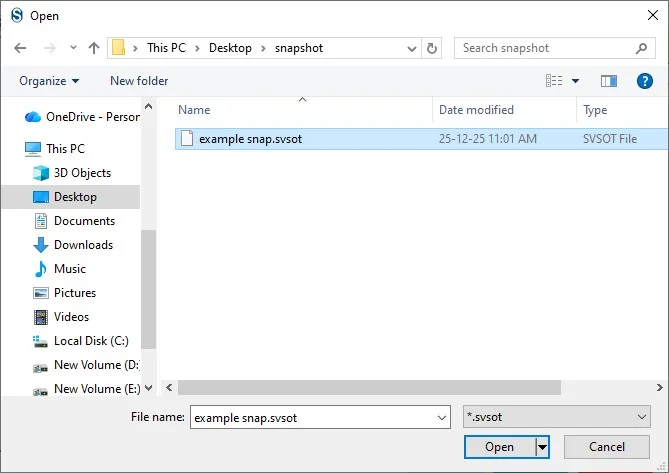669x473 pixels.
Task: Open the Organize menu
Action: click(49, 81)
